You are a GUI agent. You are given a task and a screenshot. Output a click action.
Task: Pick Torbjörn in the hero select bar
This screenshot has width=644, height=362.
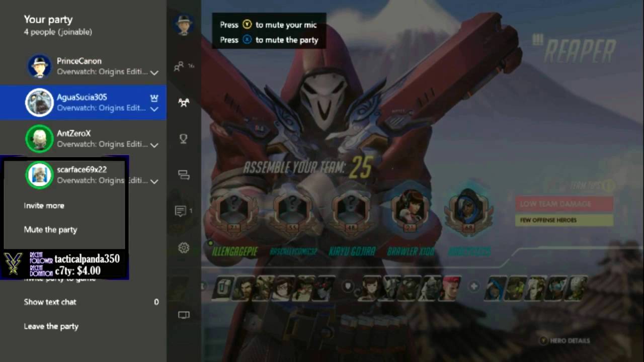tap(305, 289)
